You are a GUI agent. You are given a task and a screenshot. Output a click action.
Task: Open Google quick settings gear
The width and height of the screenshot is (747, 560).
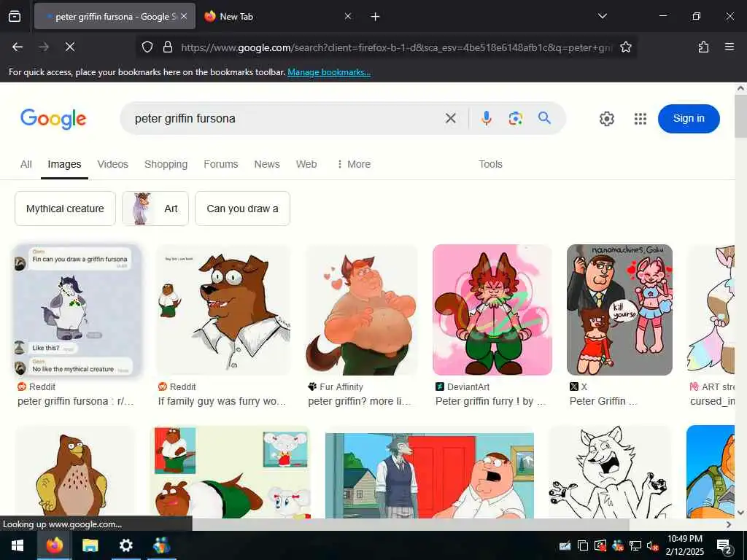coord(606,119)
